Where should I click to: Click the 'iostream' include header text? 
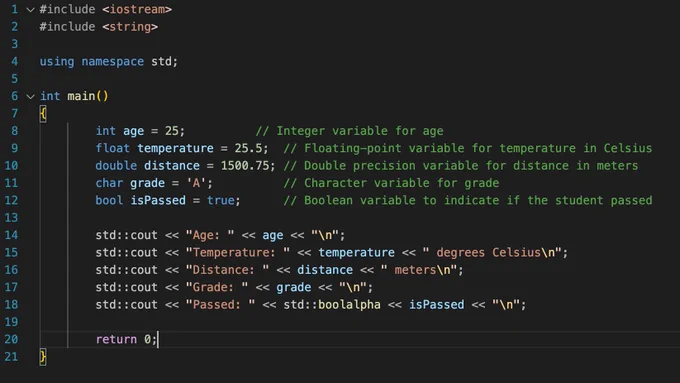137,9
